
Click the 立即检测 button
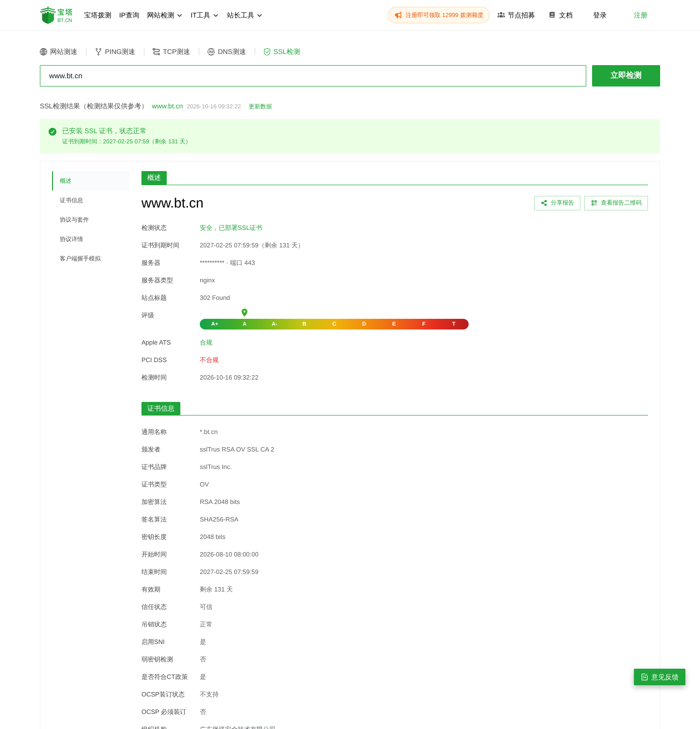[626, 76]
